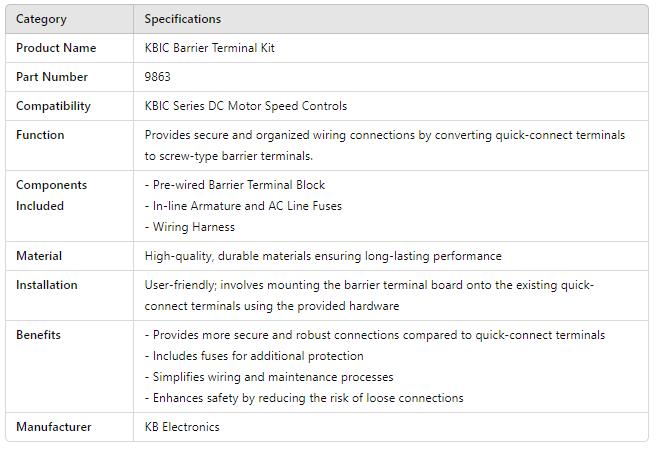
Task: Click the Part Number row label
Action: [x=52, y=77]
